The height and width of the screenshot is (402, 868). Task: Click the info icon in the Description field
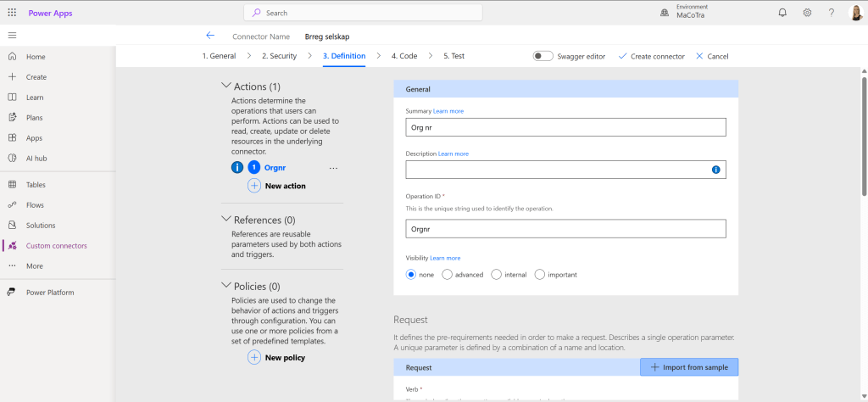[x=715, y=170]
